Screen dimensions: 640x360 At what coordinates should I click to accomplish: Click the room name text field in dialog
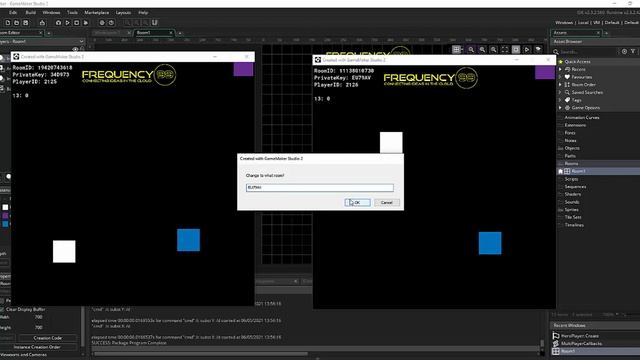pyautogui.click(x=320, y=187)
